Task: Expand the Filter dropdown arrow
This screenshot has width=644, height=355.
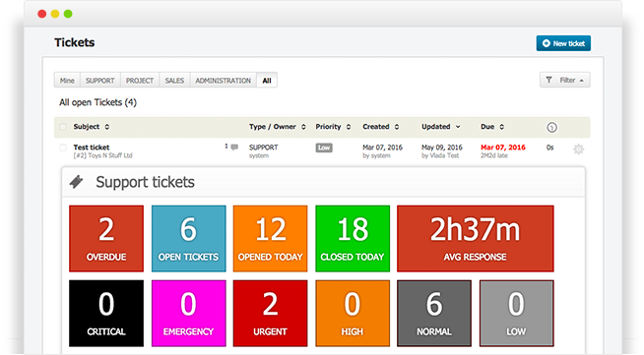Action: 582,81
